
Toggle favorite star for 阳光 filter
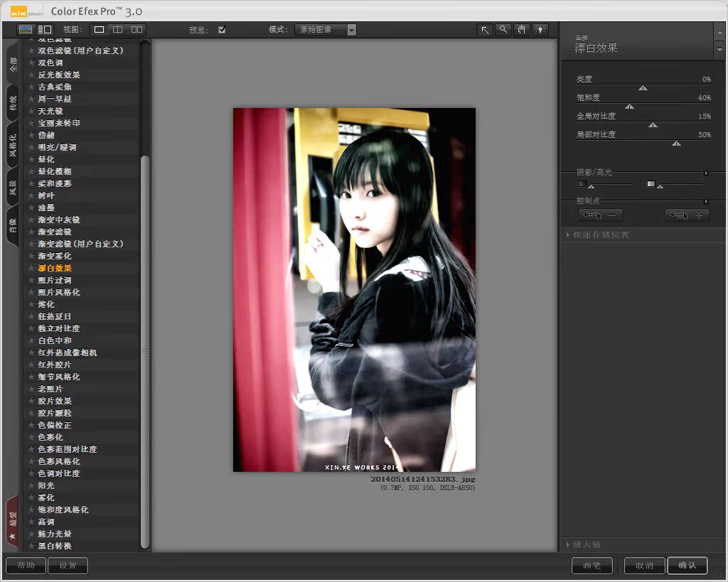pyautogui.click(x=31, y=485)
